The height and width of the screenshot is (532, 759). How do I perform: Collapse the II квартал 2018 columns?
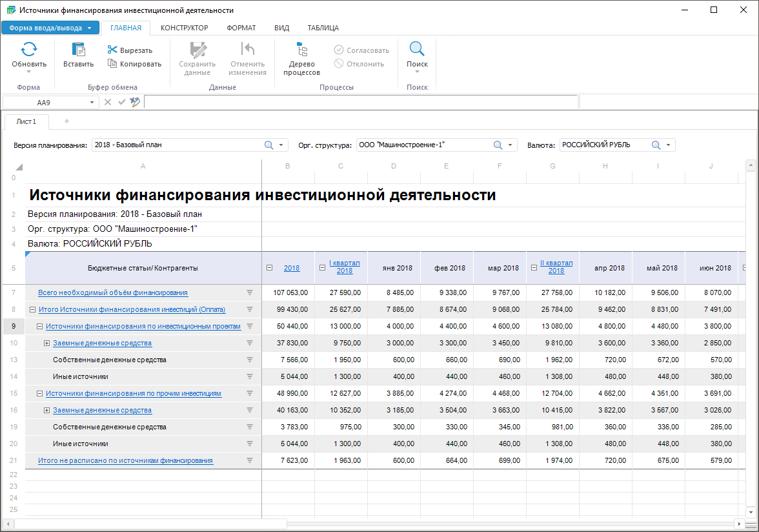(x=534, y=268)
